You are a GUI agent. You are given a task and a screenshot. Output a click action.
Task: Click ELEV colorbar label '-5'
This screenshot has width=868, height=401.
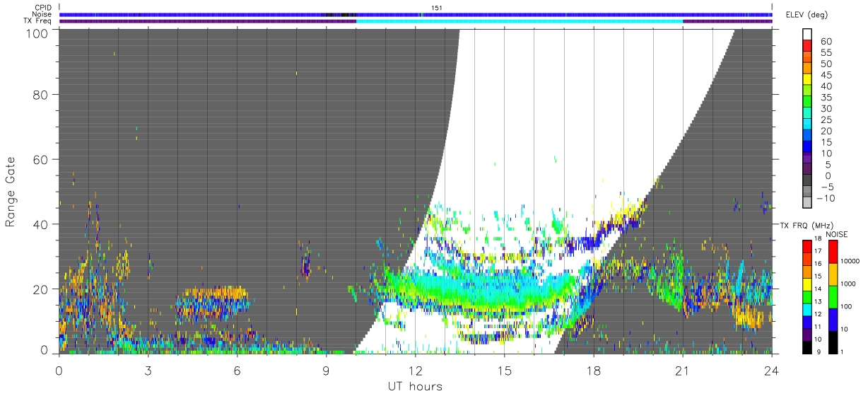pyautogui.click(x=826, y=187)
